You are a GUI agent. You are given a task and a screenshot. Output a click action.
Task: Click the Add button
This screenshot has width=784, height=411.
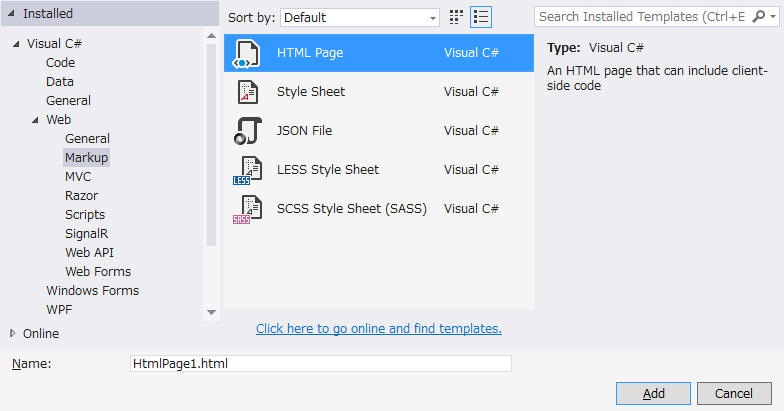(653, 394)
